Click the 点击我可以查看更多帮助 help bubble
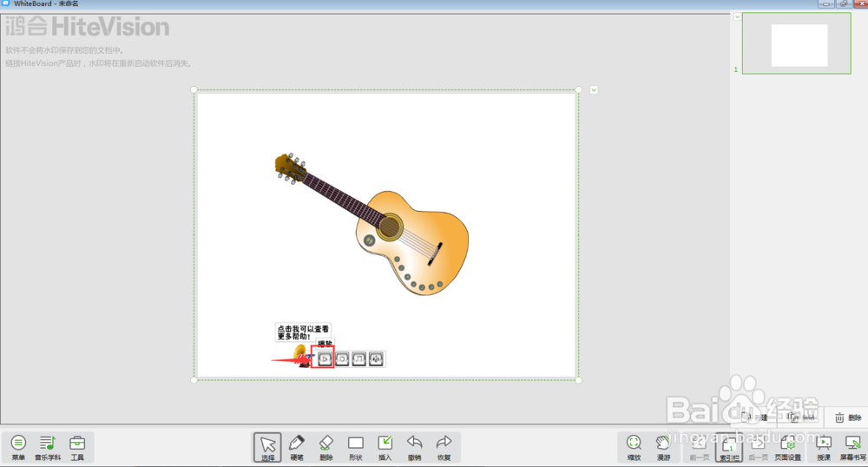868x467 pixels. tap(303, 332)
